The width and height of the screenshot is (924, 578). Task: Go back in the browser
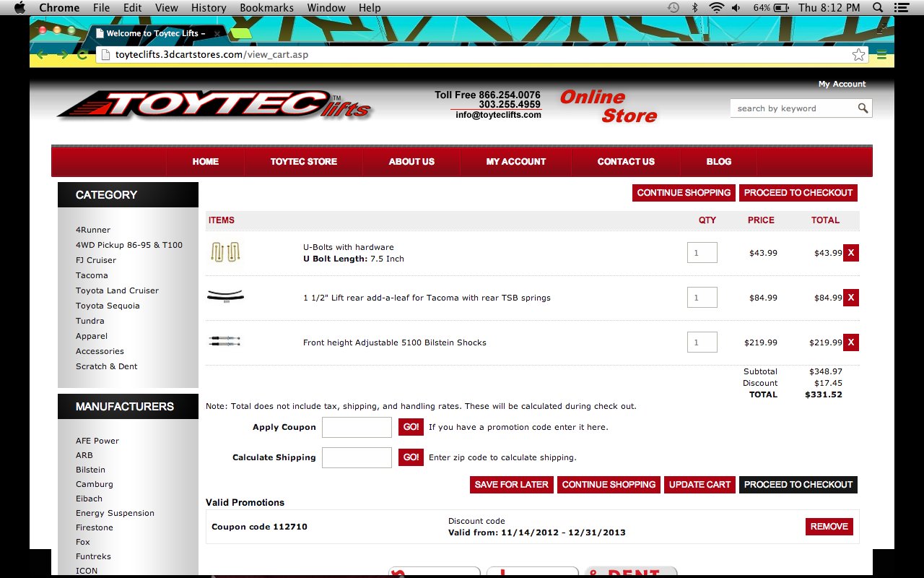click(x=42, y=55)
